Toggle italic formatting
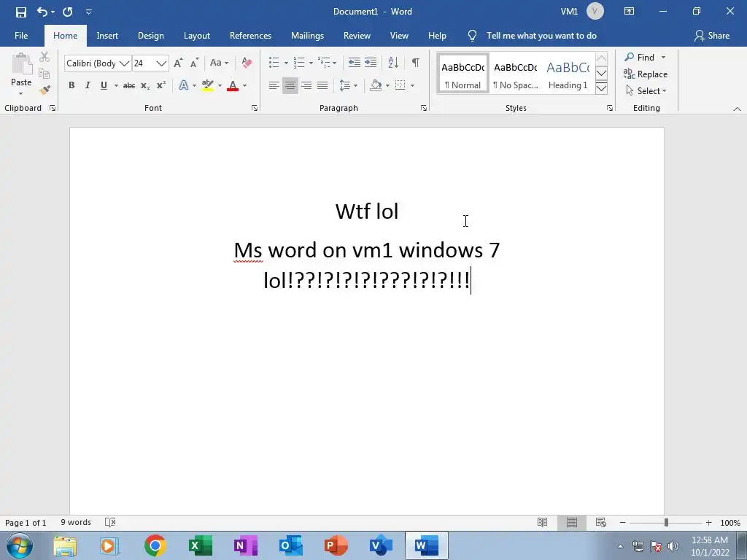Screen dimensions: 747x560 tap(88, 86)
